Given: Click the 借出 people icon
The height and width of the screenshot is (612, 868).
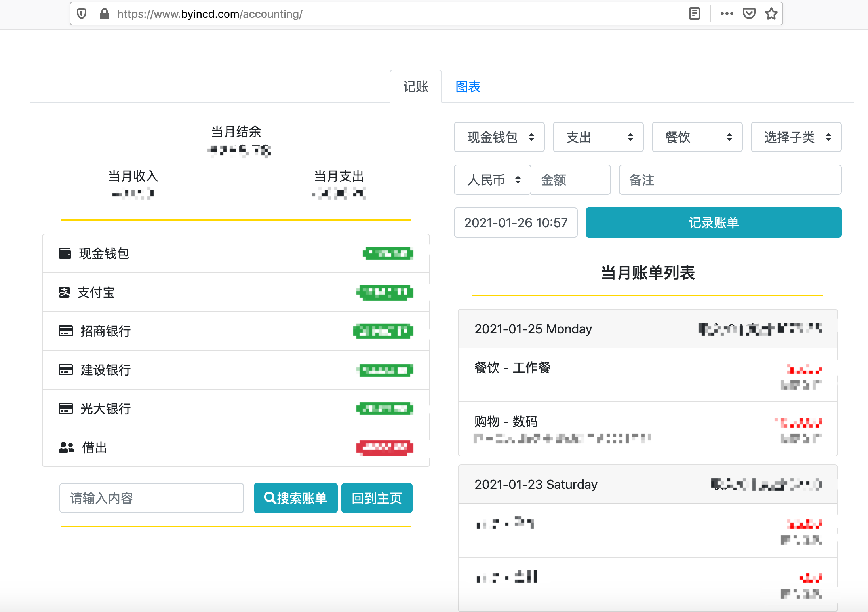Looking at the screenshot, I should click(66, 448).
